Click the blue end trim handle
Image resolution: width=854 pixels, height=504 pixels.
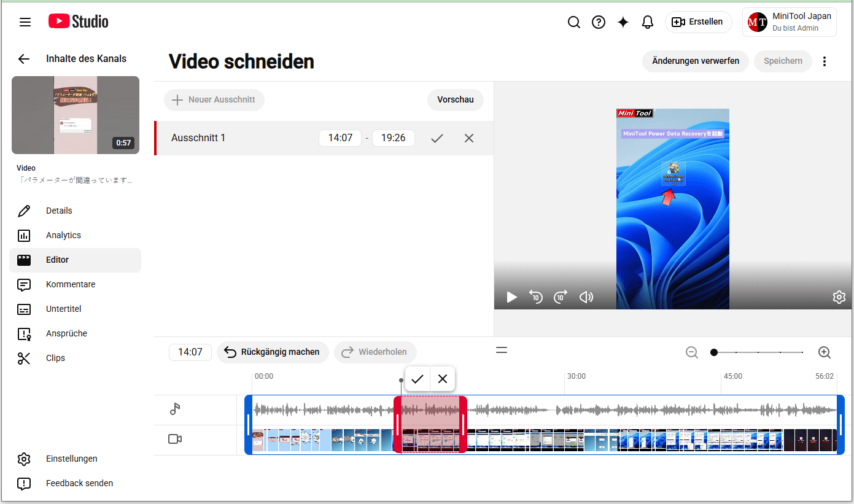[840, 424]
